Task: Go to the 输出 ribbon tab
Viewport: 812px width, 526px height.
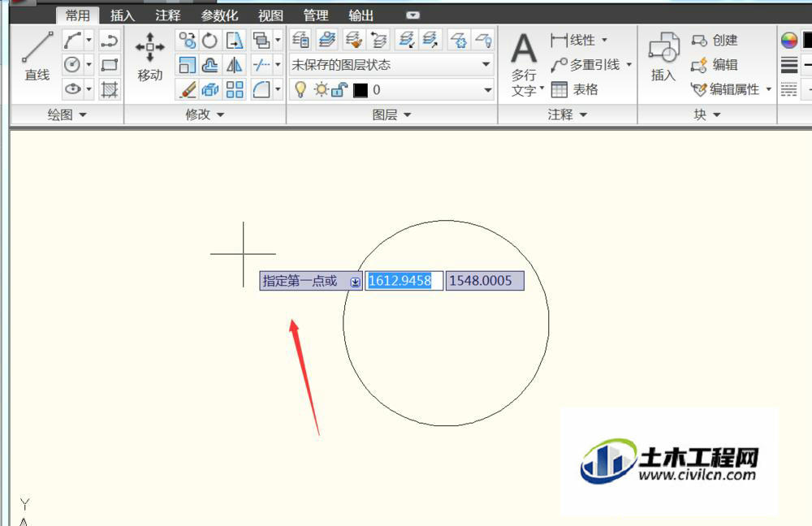Action: [x=361, y=15]
